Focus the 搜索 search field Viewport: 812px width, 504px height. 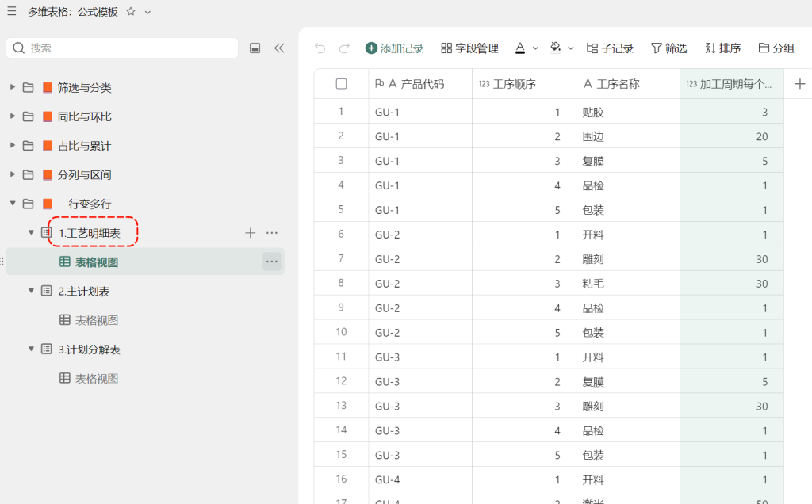click(122, 48)
